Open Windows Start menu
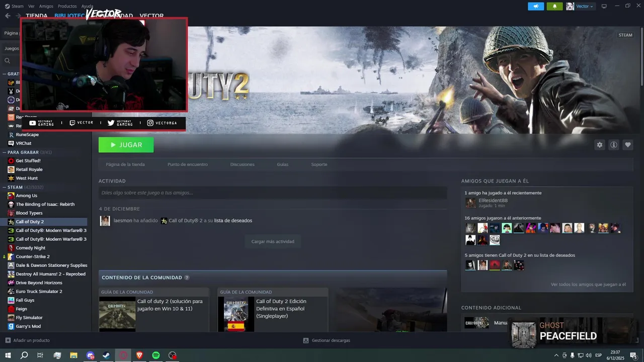Image resolution: width=644 pixels, height=362 pixels. point(8,355)
